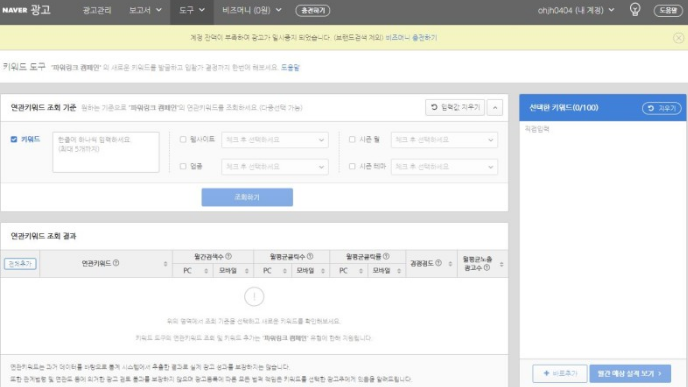Uncheck the 키워드 checkbox
Viewport: 688px width, 387px height.
click(x=14, y=139)
